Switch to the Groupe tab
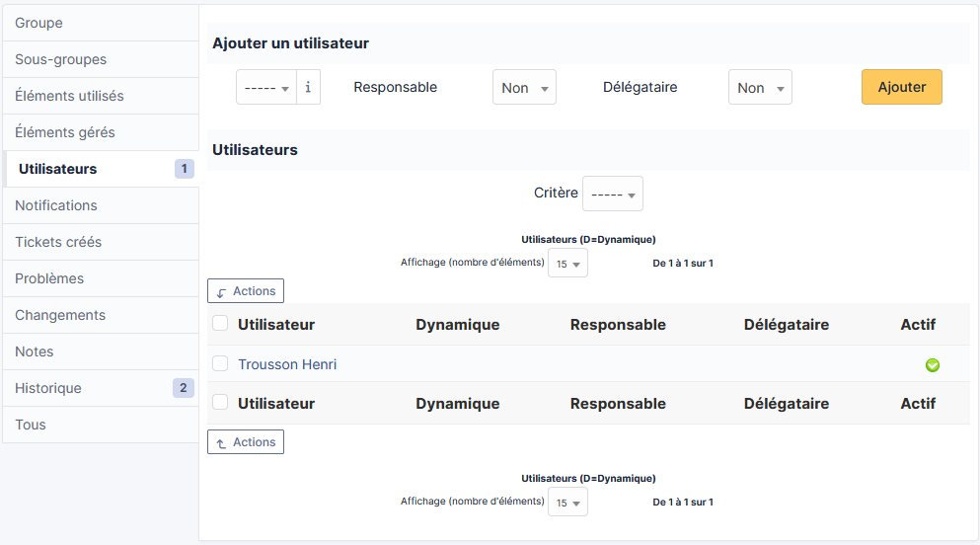 pos(101,23)
